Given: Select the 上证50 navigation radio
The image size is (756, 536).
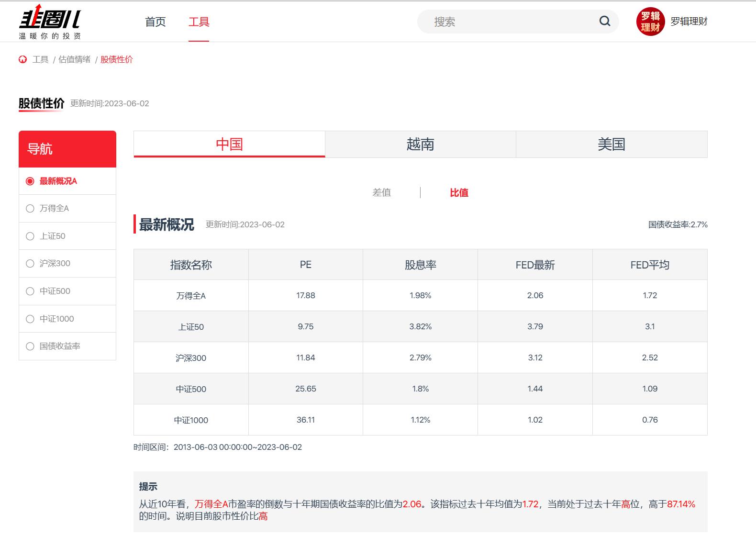Looking at the screenshot, I should pyautogui.click(x=30, y=236).
